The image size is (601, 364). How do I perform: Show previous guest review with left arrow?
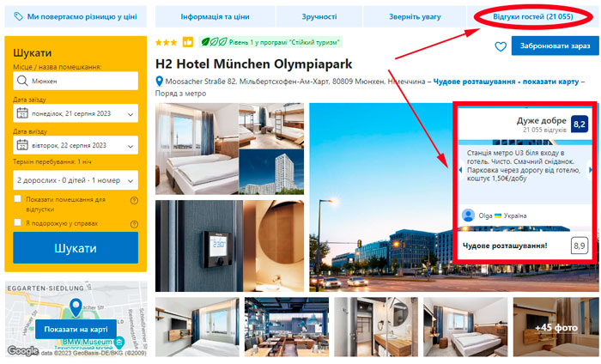461,170
